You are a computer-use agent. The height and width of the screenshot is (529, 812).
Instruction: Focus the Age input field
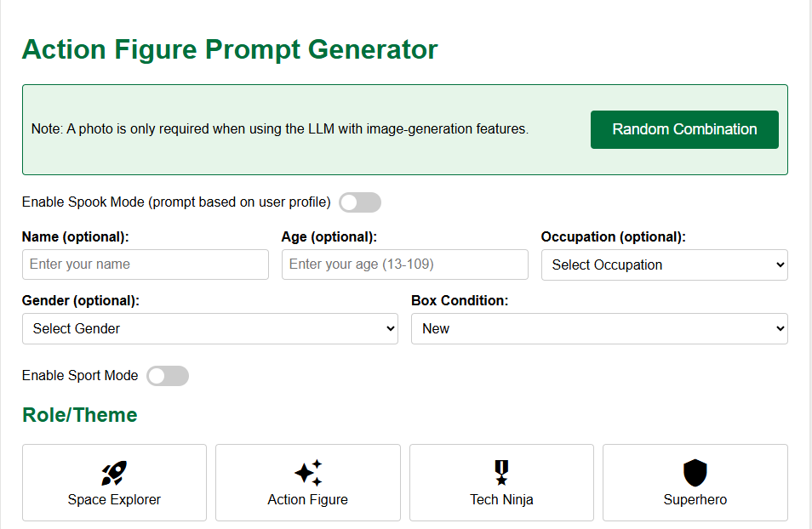click(x=404, y=264)
